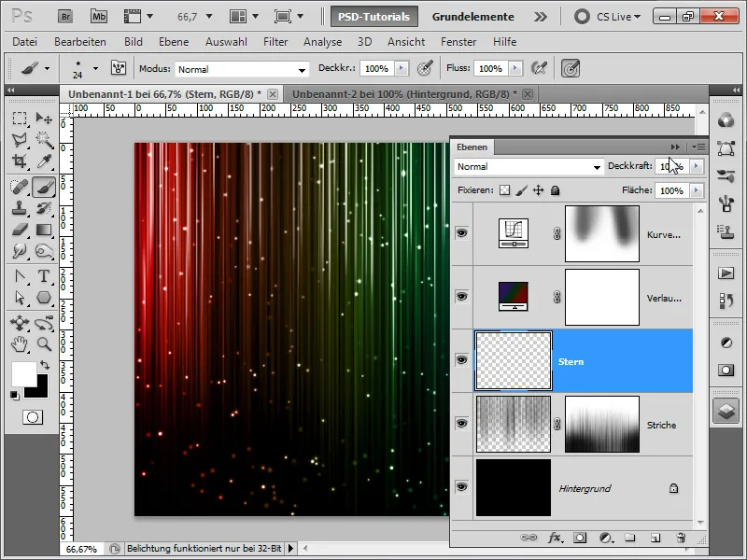Launch Adobe Bridge from the Br icon

pos(65,17)
